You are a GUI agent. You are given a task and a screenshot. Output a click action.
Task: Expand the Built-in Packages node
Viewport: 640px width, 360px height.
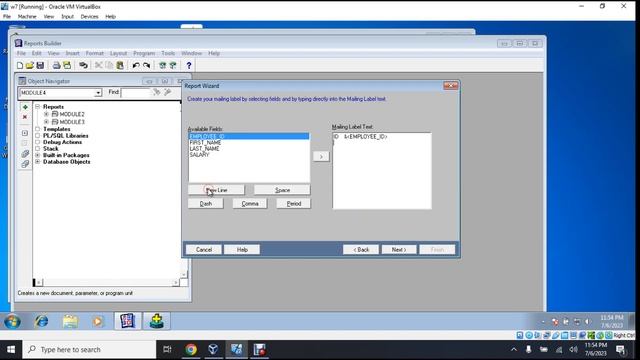pyautogui.click(x=38, y=155)
